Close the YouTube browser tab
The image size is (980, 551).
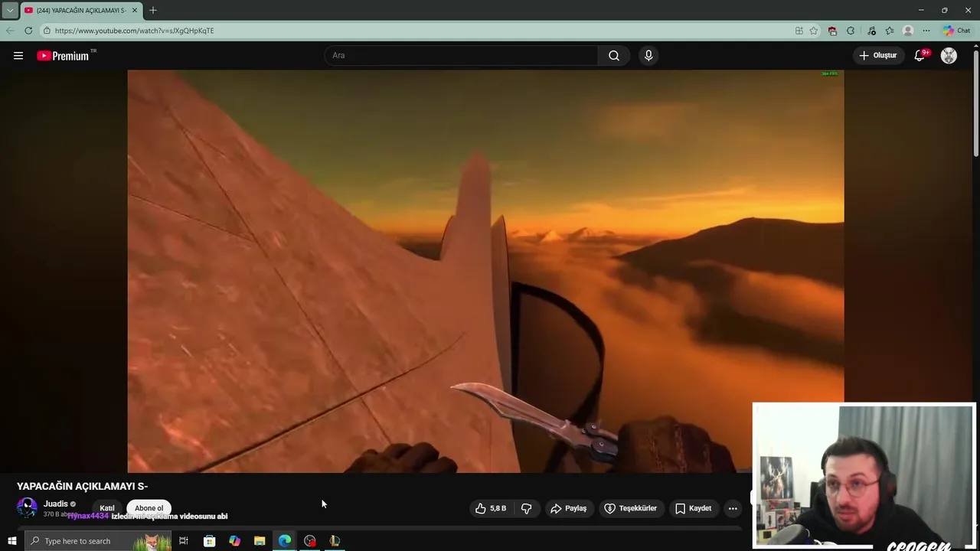point(135,10)
